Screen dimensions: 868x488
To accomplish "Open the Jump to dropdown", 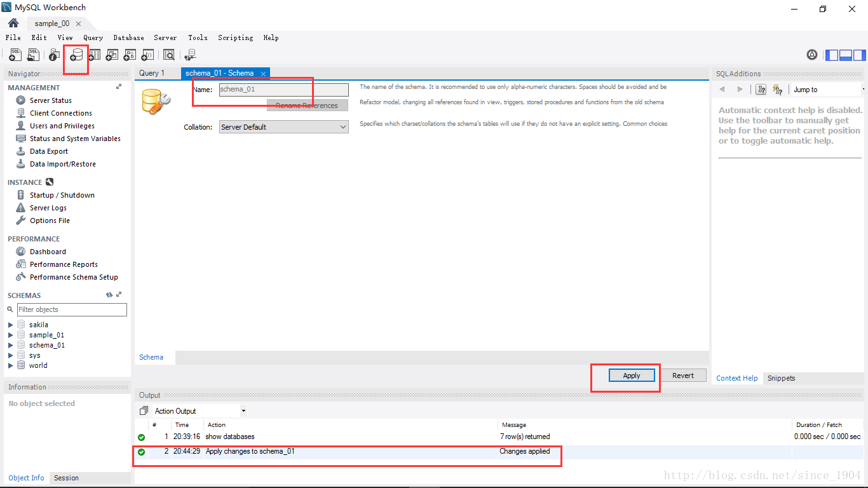I will tap(828, 90).
